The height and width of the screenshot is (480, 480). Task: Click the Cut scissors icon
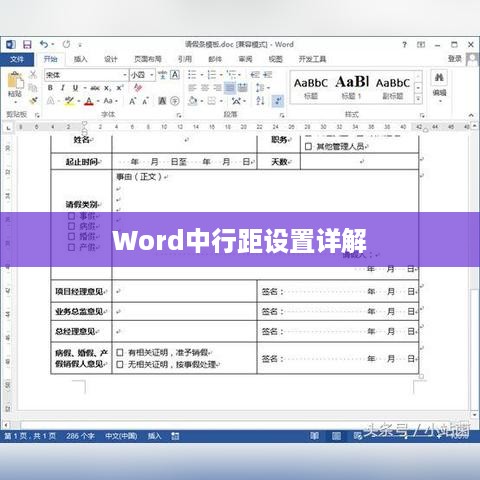[33, 74]
